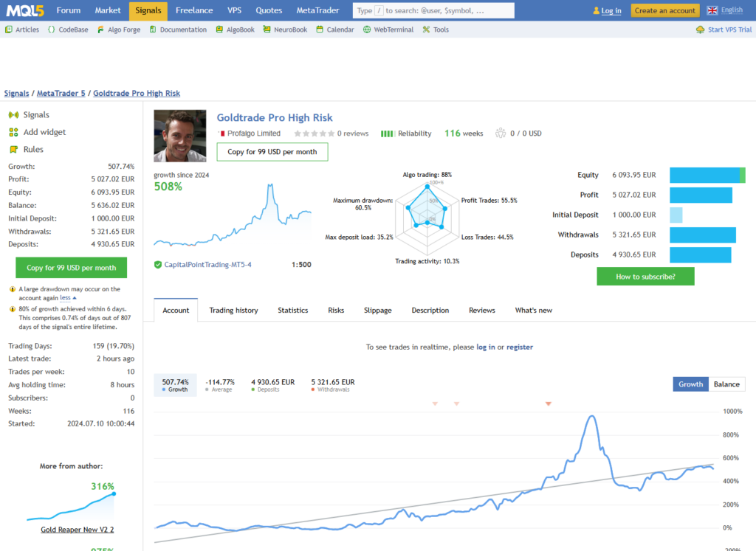
Task: Click the subscribers people icon
Action: coord(501,133)
